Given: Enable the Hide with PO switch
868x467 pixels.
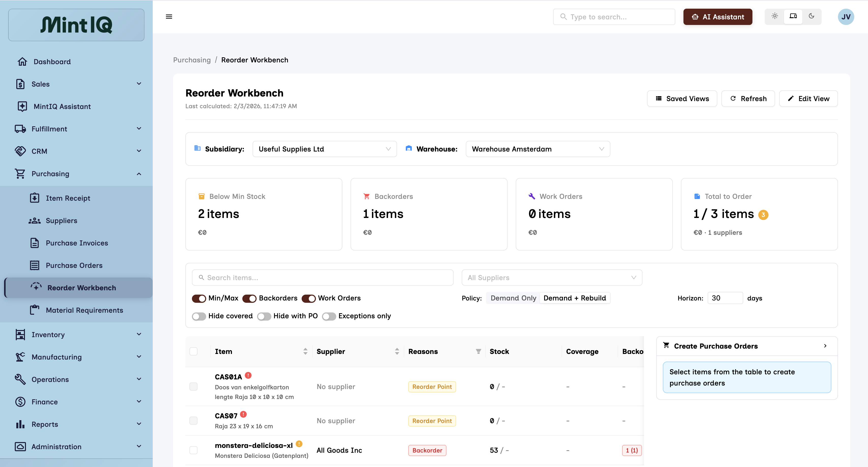Looking at the screenshot, I should pos(264,316).
